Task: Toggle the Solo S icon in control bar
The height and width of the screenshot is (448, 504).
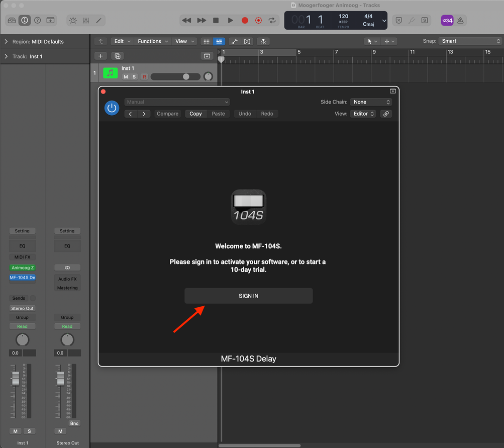Action: tap(425, 20)
